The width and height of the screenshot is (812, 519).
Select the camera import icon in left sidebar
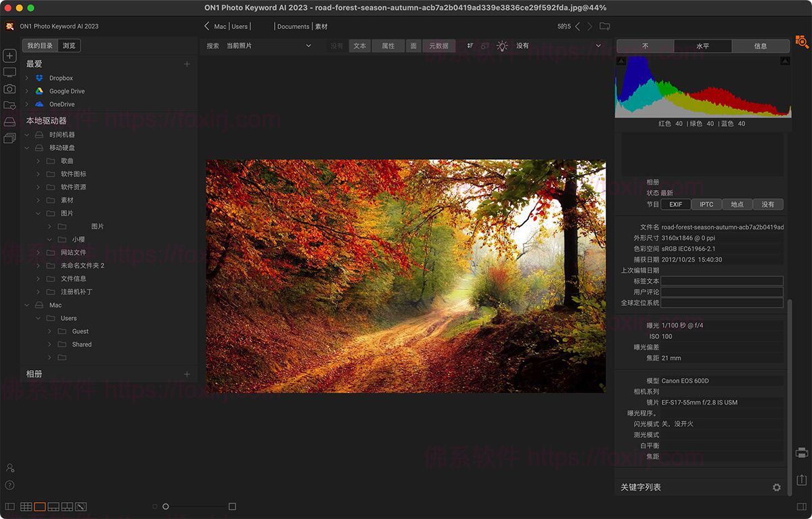(9, 89)
